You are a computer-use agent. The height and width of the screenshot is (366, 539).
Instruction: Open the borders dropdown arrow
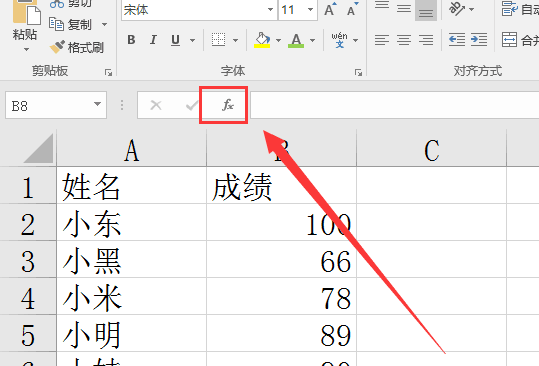click(235, 40)
